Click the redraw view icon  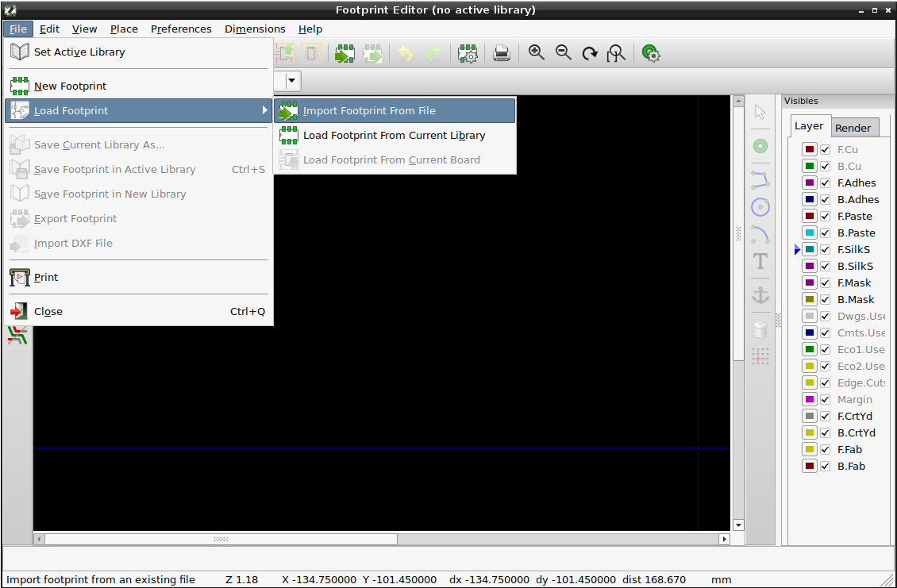590,54
